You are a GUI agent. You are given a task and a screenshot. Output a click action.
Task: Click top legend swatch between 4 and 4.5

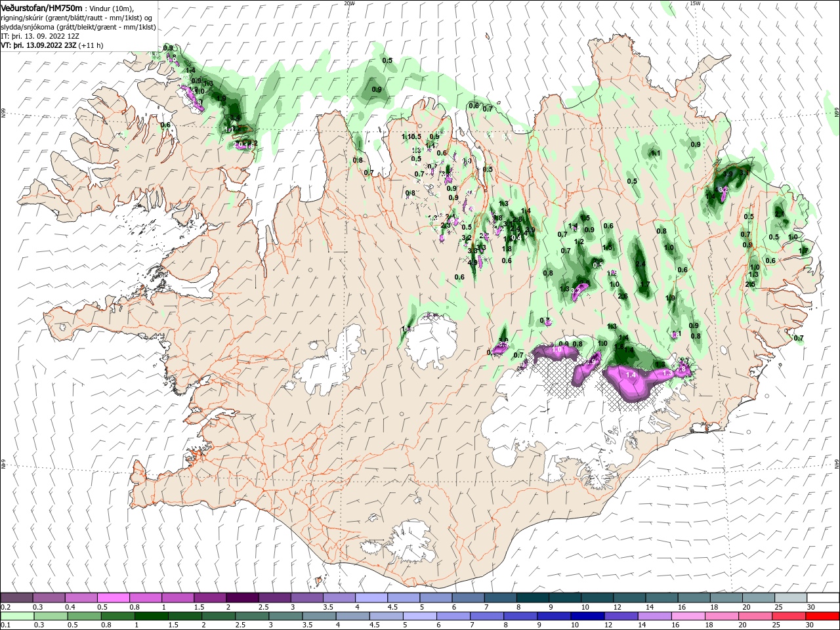371,598
